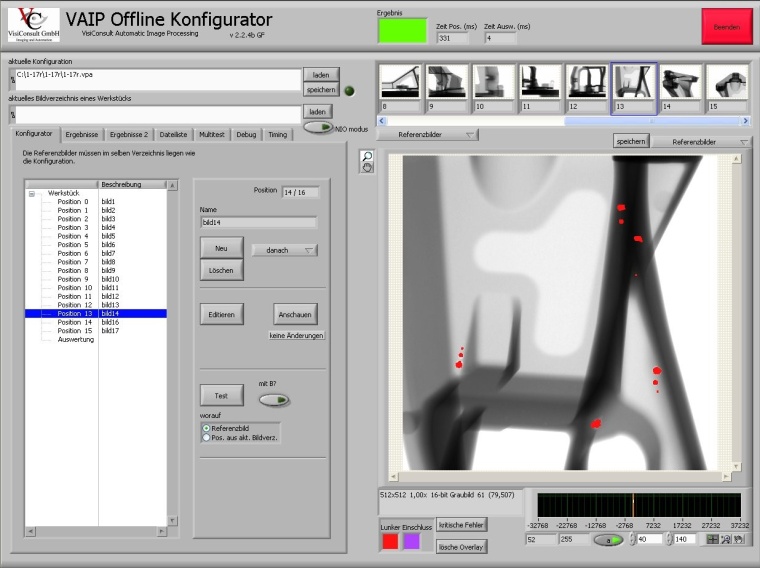This screenshot has width=760, height=568.
Task: Switch to the Ergebnisse 2 tab
Action: click(129, 134)
